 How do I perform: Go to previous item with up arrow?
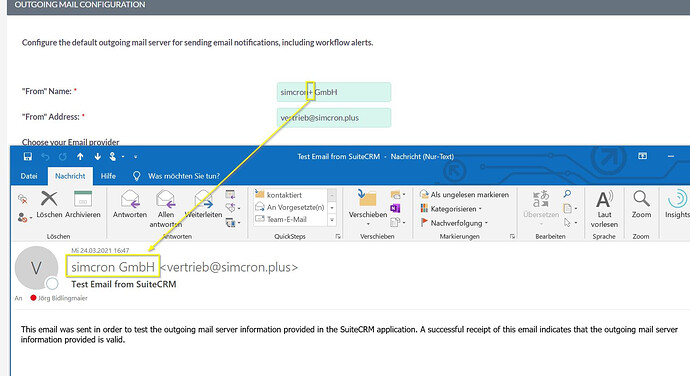(80, 157)
